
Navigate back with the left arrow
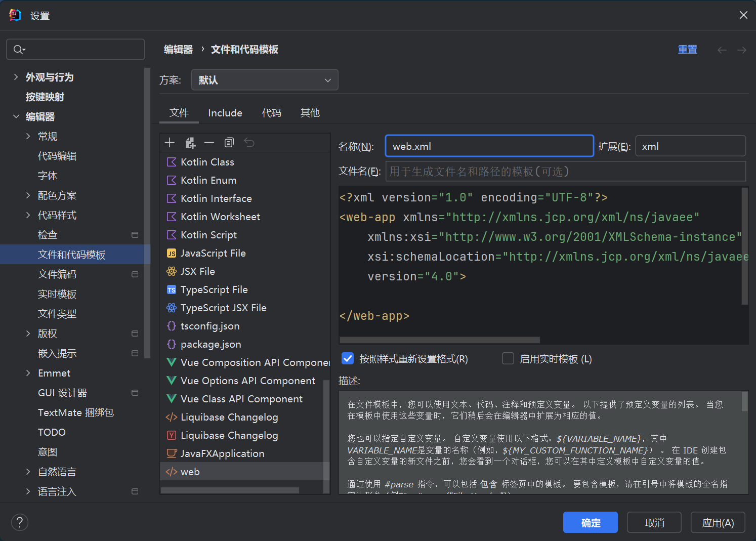point(722,50)
